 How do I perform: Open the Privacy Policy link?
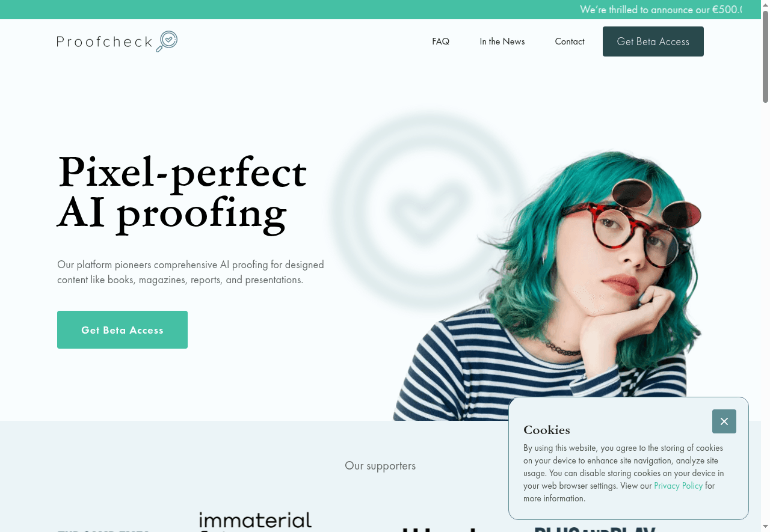coord(678,486)
